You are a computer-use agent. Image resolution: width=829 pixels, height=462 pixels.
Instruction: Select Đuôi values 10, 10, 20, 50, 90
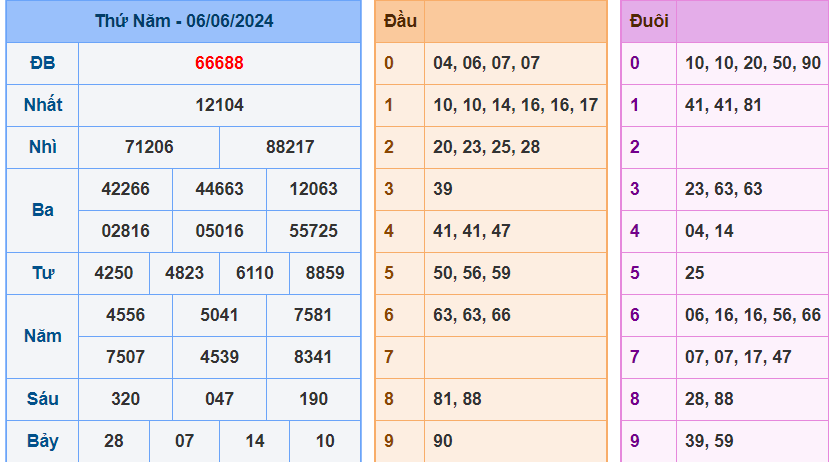(x=753, y=63)
